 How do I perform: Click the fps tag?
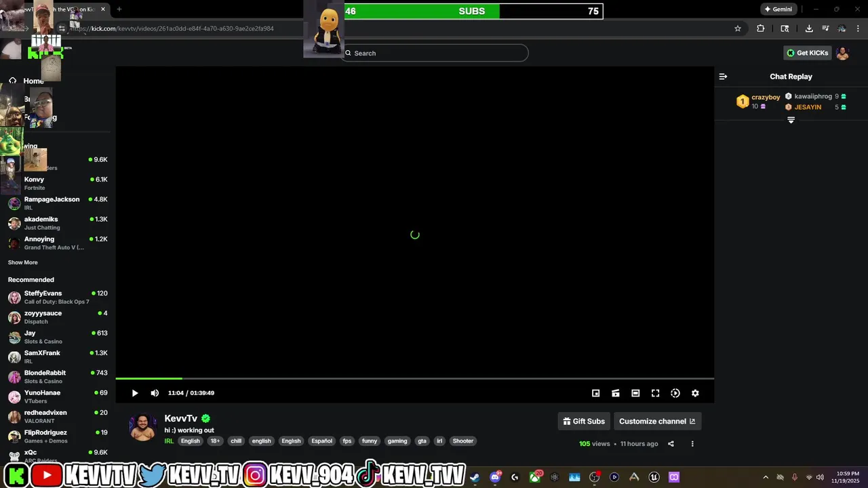pyautogui.click(x=347, y=441)
